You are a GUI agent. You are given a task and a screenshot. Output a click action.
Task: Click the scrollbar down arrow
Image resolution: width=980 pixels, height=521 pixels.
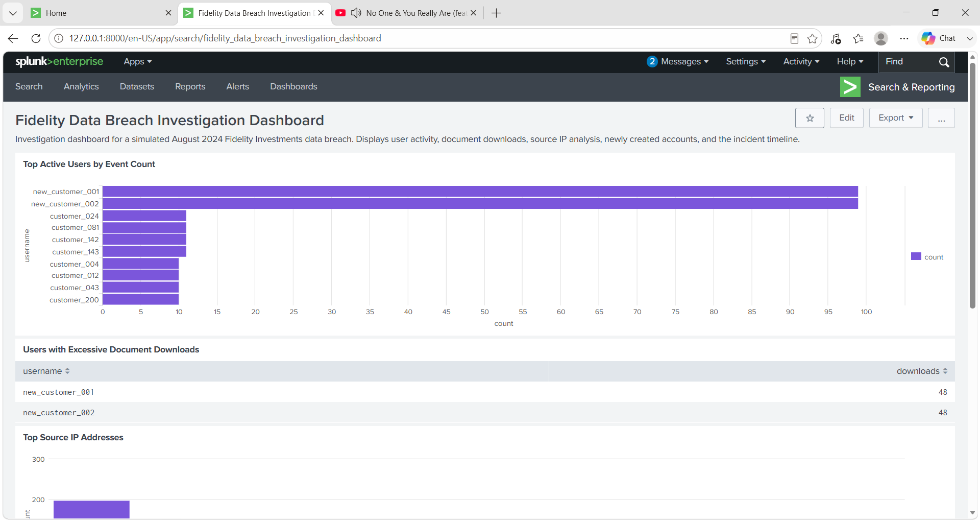click(972, 512)
